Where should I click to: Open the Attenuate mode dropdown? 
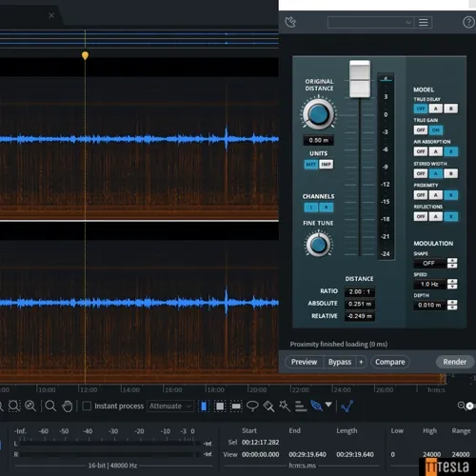pos(170,406)
